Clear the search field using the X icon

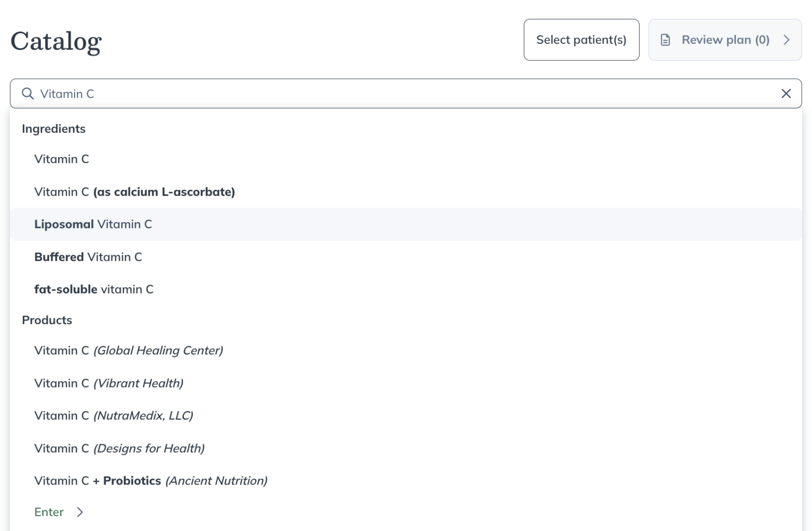pos(786,94)
